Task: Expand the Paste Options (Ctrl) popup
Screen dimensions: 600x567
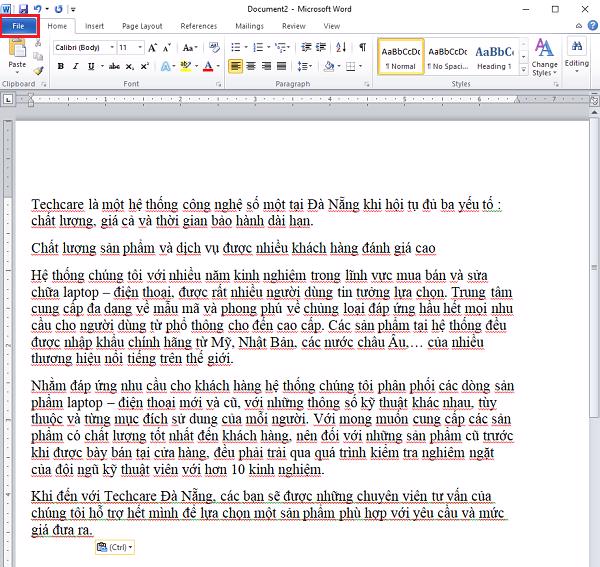Action: [115, 547]
